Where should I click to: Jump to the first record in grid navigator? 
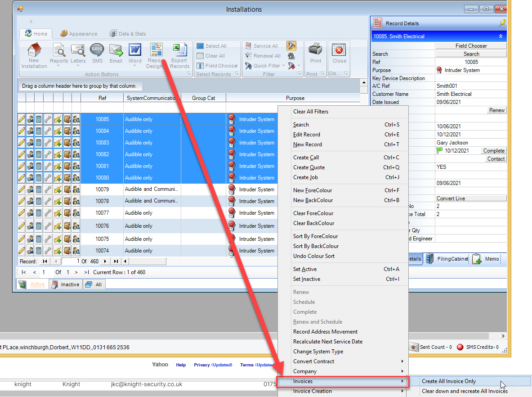click(x=45, y=262)
